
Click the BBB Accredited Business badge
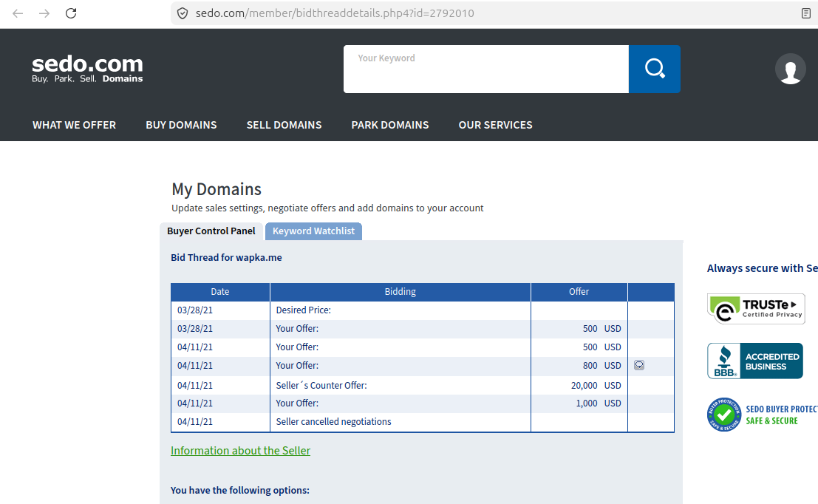(x=755, y=361)
